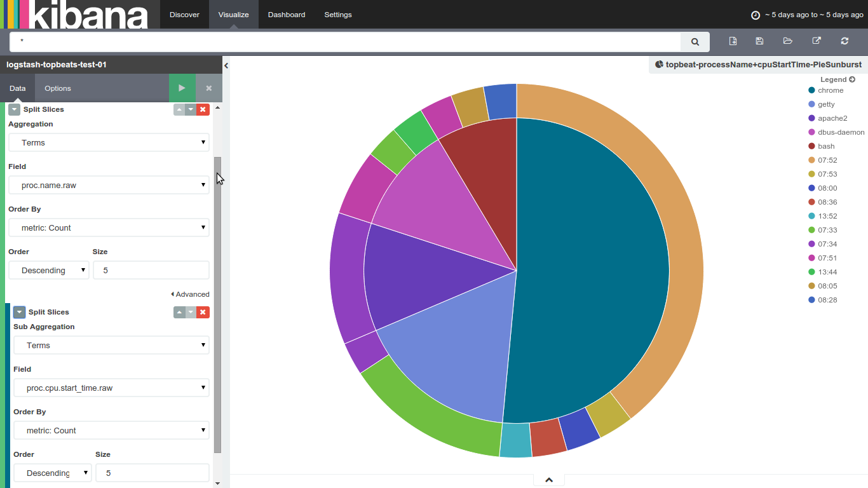Apply changes with the green play button
868x488 pixels.
coord(182,88)
